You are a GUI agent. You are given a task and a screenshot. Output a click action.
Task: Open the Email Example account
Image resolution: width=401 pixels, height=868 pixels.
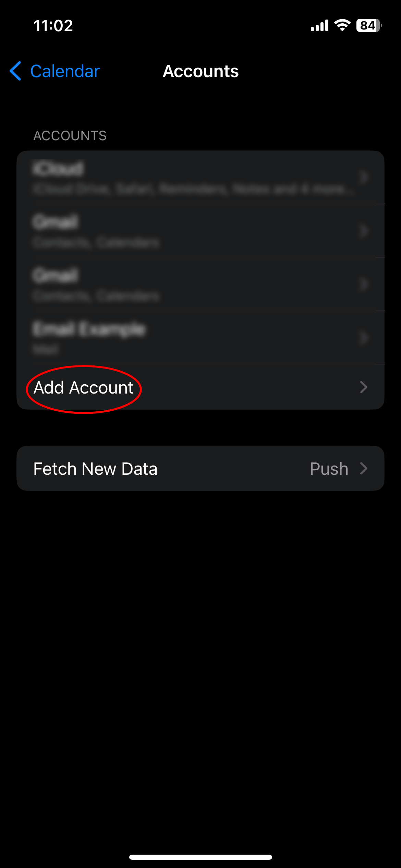(x=200, y=338)
